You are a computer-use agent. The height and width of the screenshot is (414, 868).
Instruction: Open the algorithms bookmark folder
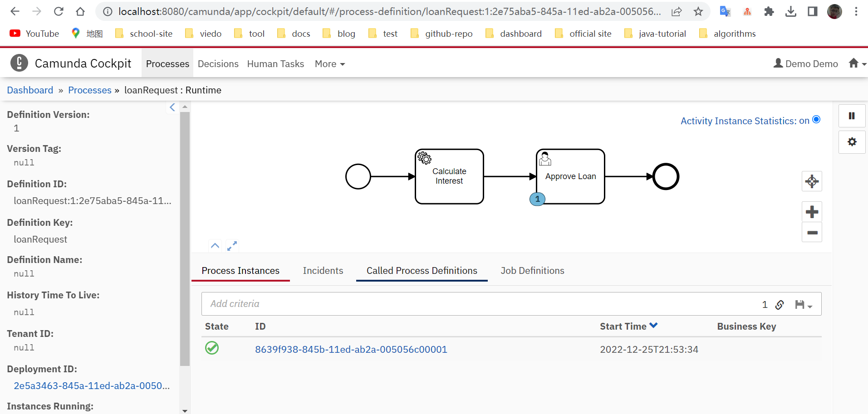pyautogui.click(x=727, y=34)
